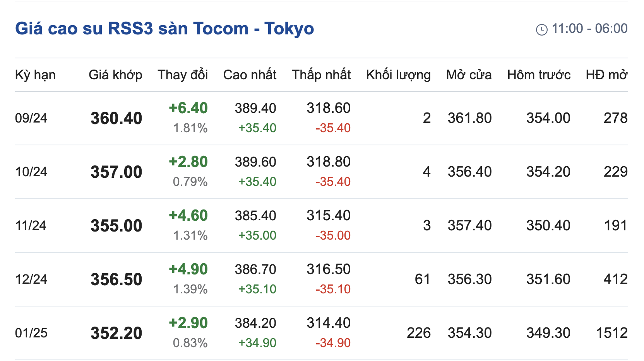Select the HĐ mở column header
644x361 pixels.
(606, 75)
